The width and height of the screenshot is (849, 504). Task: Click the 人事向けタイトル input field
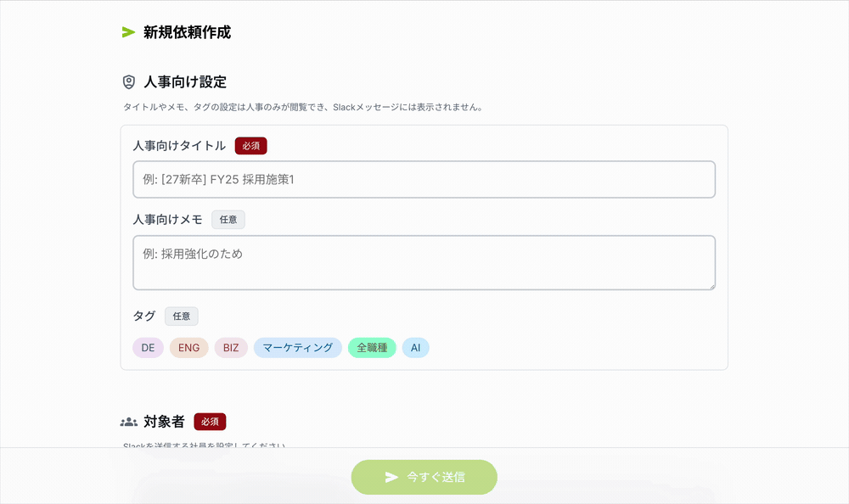424,179
